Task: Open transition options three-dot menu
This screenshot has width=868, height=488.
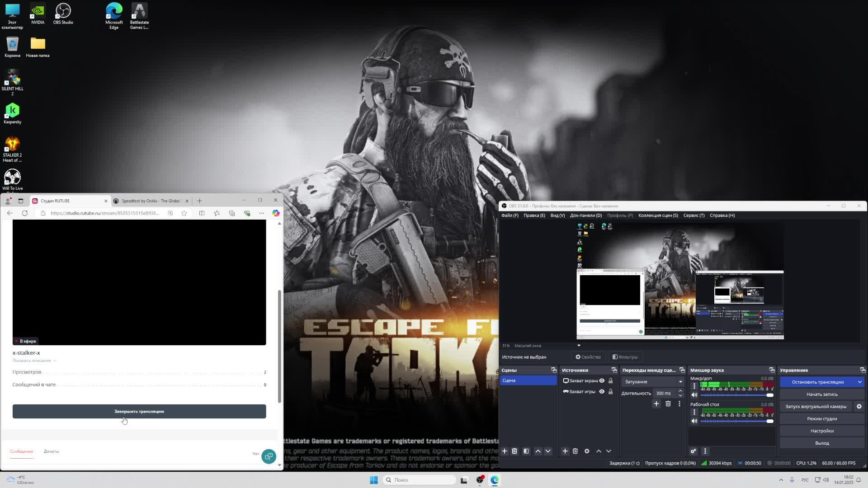Action: tap(679, 404)
